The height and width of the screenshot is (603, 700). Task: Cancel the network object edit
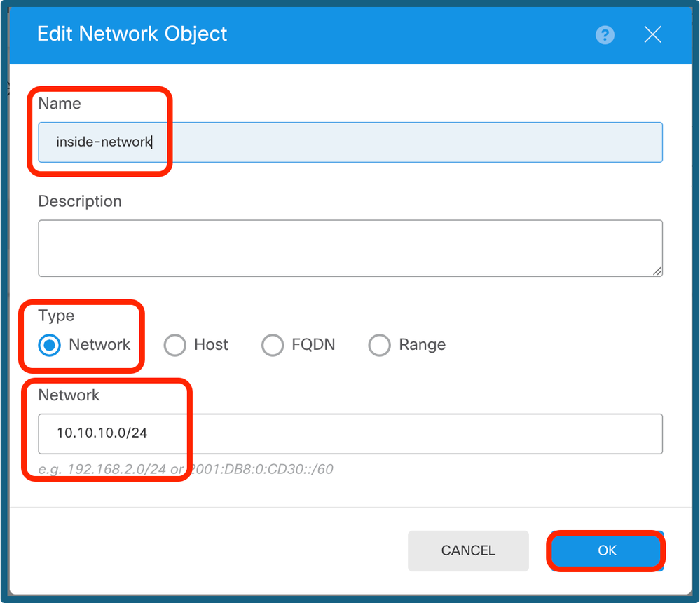click(468, 550)
